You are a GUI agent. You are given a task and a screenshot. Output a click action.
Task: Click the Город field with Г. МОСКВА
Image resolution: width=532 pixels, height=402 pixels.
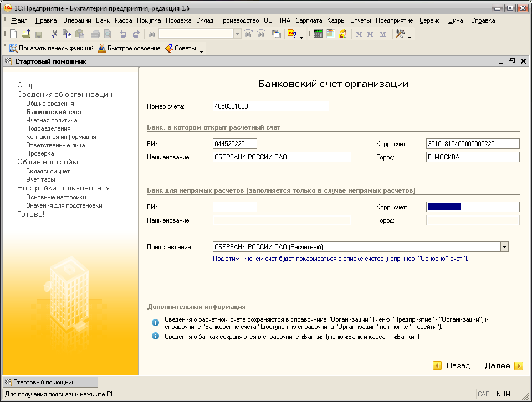click(473, 157)
